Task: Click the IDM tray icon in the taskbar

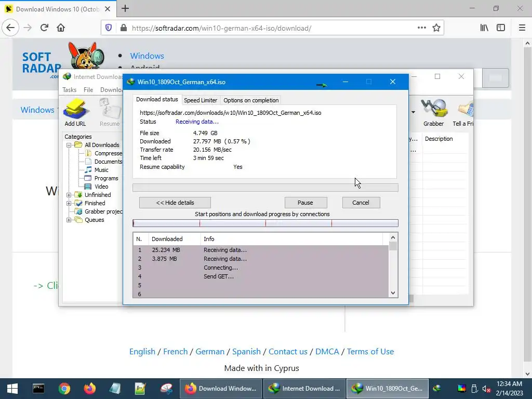Action: pyautogui.click(x=437, y=389)
